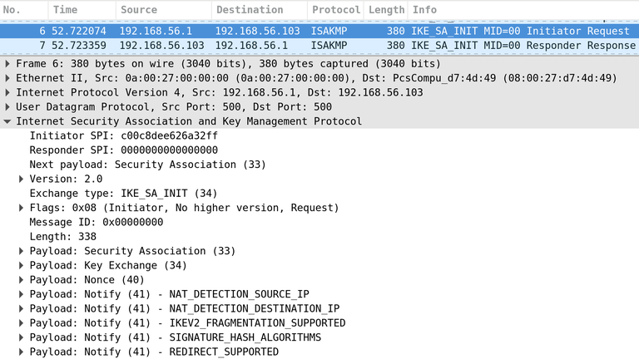Select the Initiator SPI field
The image size is (639, 364).
pyautogui.click(x=123, y=136)
